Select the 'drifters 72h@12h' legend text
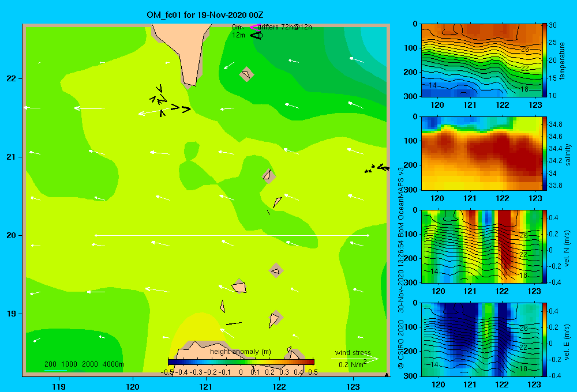 pos(285,27)
